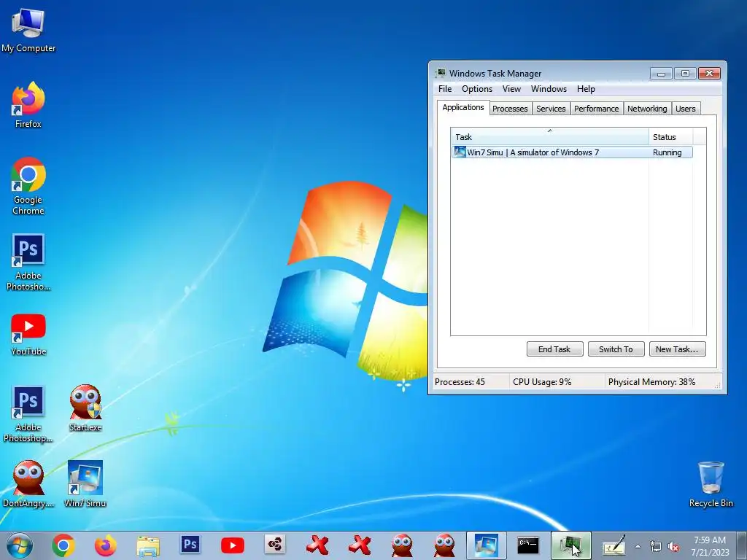Click the End Task button
The image size is (747, 560).
554,349
